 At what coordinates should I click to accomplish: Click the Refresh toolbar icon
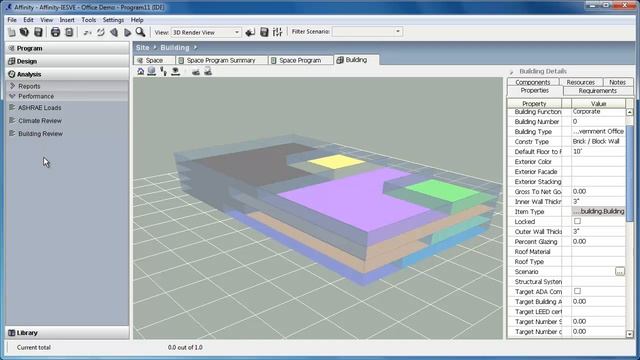pyautogui.click(x=100, y=33)
